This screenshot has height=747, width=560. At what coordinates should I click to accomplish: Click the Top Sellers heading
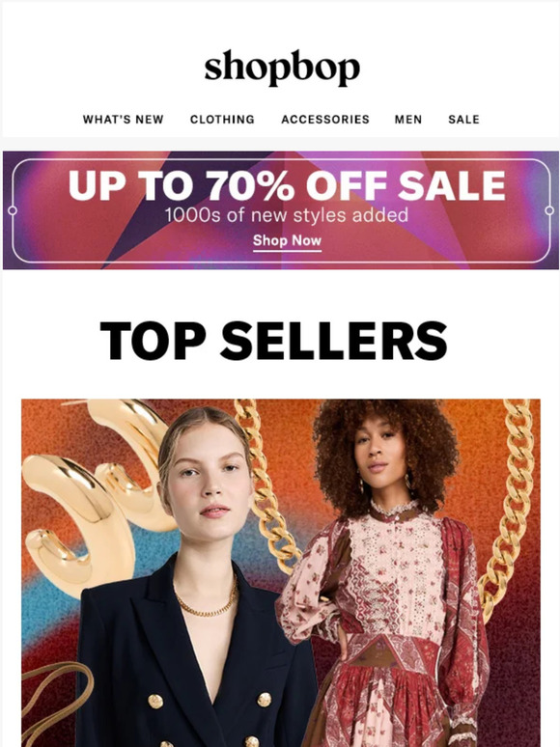coord(273,340)
